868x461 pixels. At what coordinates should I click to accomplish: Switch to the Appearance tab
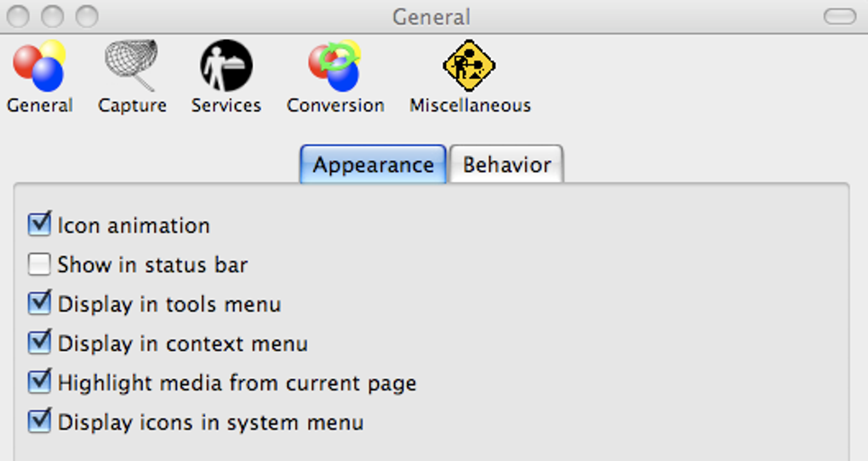click(373, 164)
